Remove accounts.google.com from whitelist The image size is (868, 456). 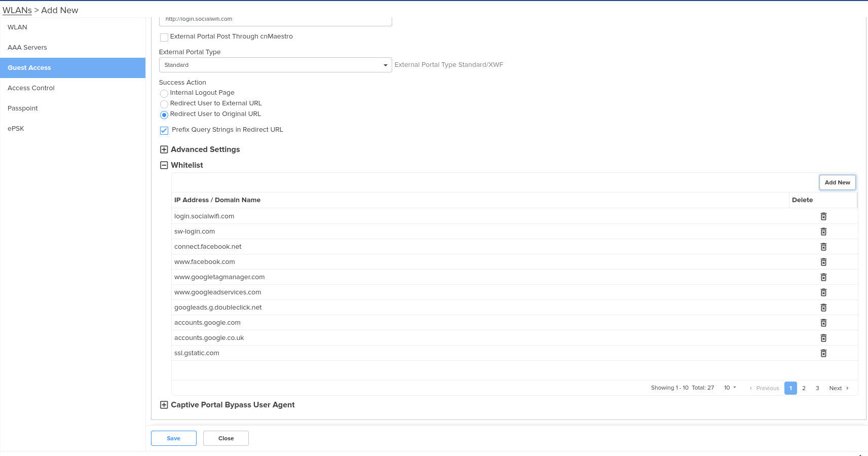pyautogui.click(x=823, y=323)
